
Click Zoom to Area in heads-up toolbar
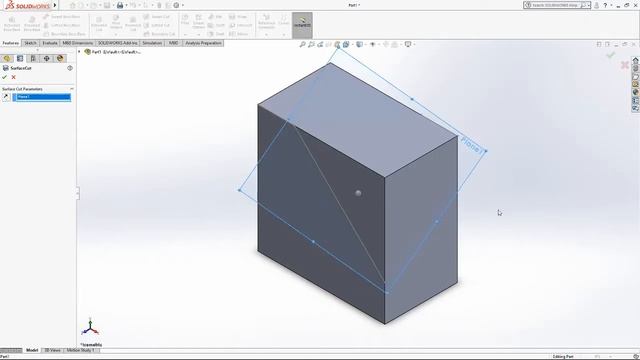tap(311, 44)
